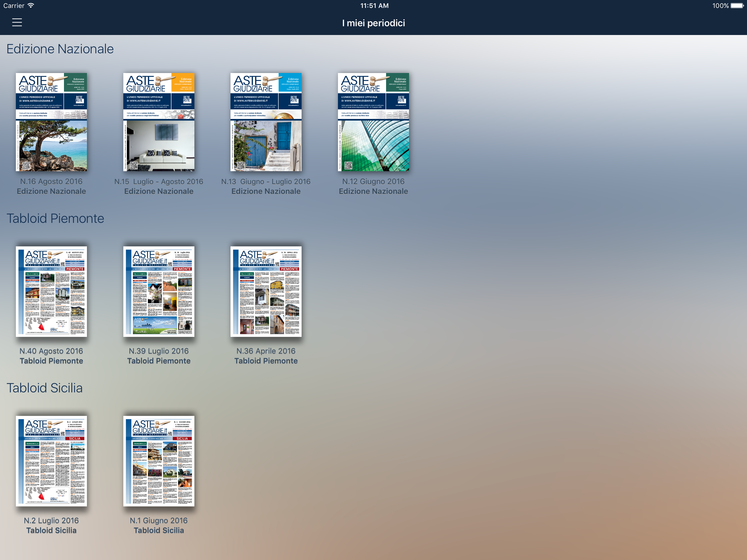This screenshot has width=747, height=560.
Task: Tap the Wi-Fi icon in status bar
Action: [x=31, y=5]
